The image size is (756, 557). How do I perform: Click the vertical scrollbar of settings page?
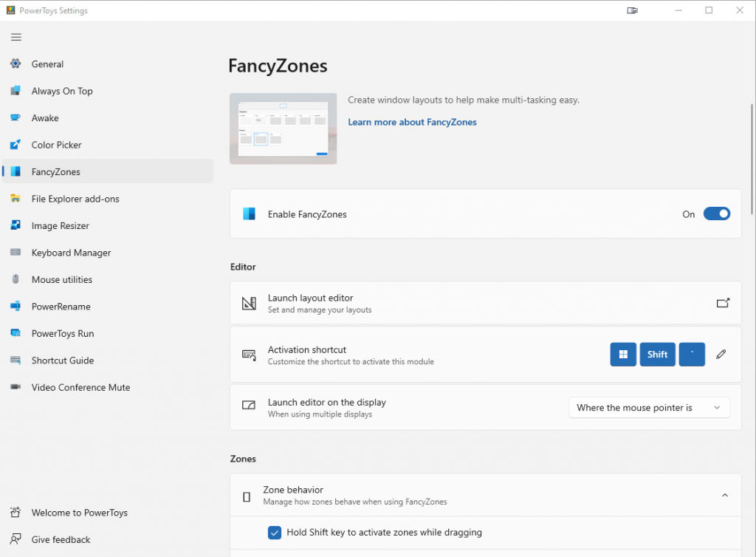752,159
